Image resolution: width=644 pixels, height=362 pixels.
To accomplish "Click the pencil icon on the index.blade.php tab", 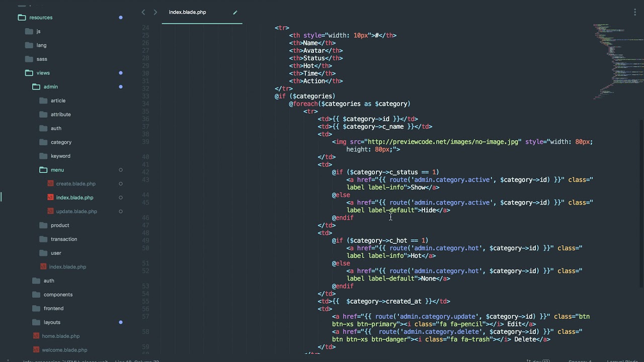I will click(x=235, y=13).
